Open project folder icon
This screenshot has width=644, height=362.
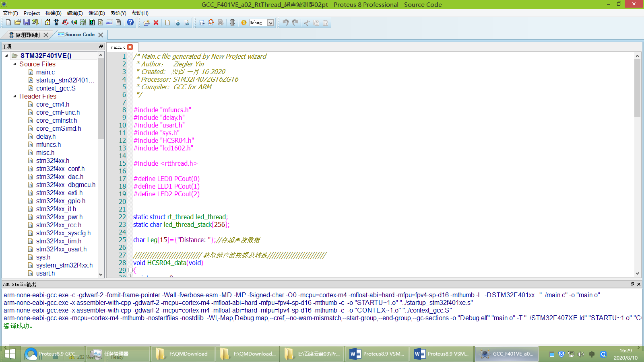[17, 23]
